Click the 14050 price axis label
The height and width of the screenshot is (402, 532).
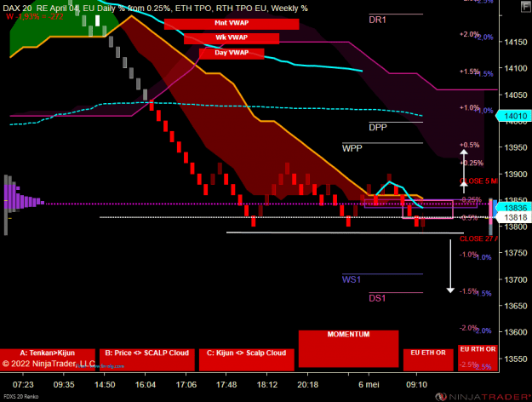pyautogui.click(x=516, y=95)
